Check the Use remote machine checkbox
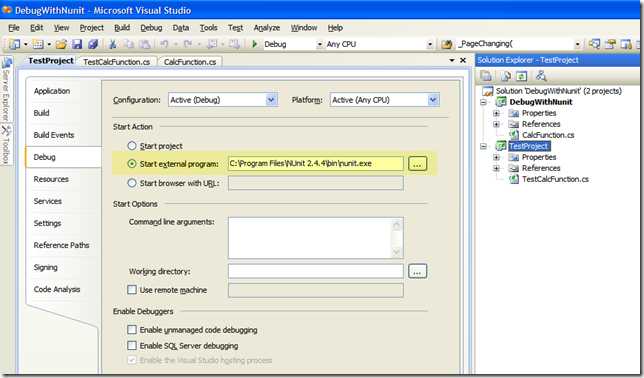This screenshot has height=378, width=644. pyautogui.click(x=132, y=290)
